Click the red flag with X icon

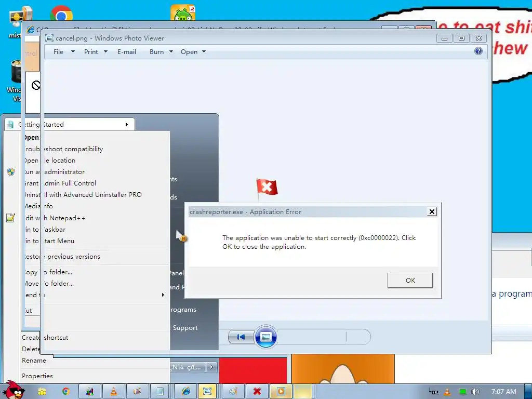point(267,188)
